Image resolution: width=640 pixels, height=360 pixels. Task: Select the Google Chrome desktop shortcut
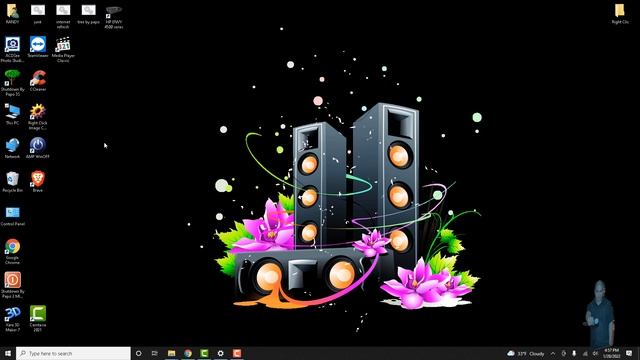(x=12, y=251)
